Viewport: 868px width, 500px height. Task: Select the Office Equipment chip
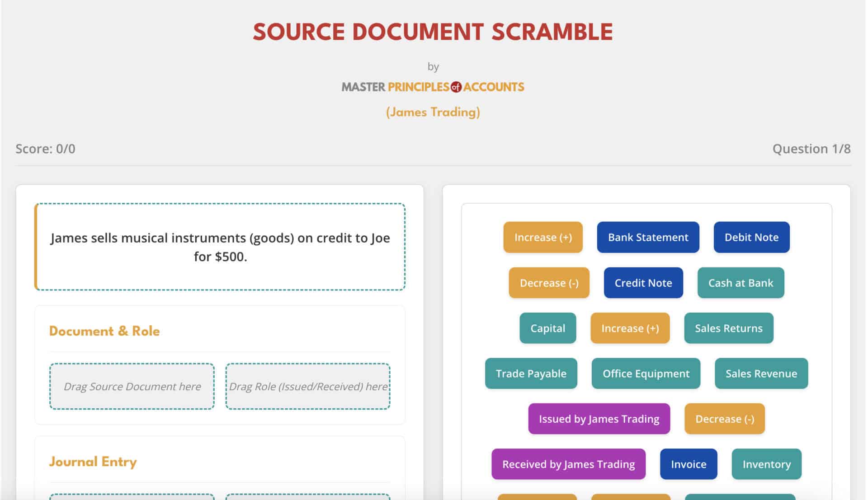click(646, 374)
